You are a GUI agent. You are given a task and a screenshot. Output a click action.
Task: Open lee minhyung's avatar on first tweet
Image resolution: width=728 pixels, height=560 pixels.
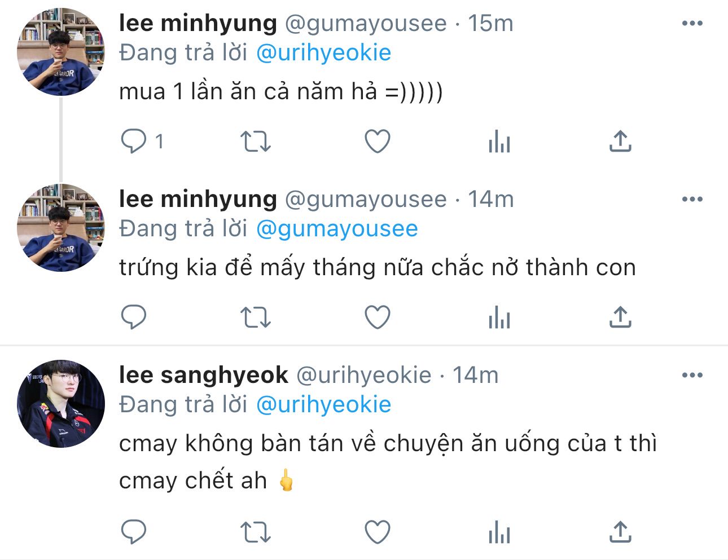(61, 52)
